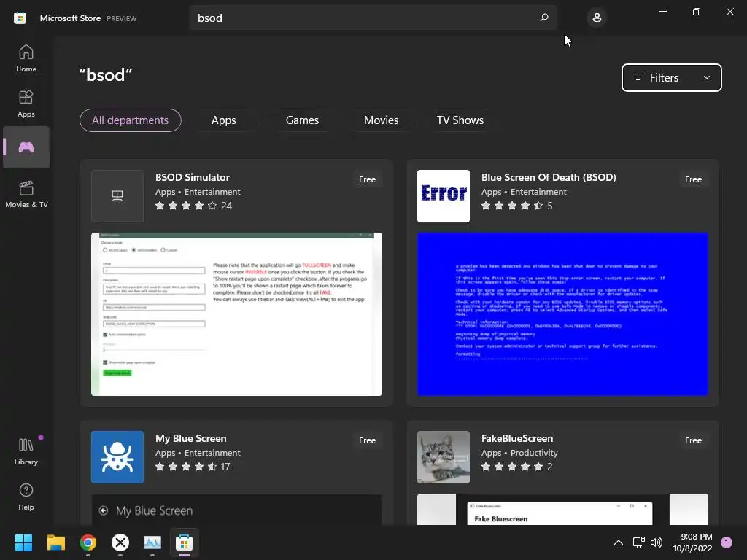This screenshot has height=560, width=747.
Task: View Fake Bluescreen screenshot thumbnail
Action: 562,510
